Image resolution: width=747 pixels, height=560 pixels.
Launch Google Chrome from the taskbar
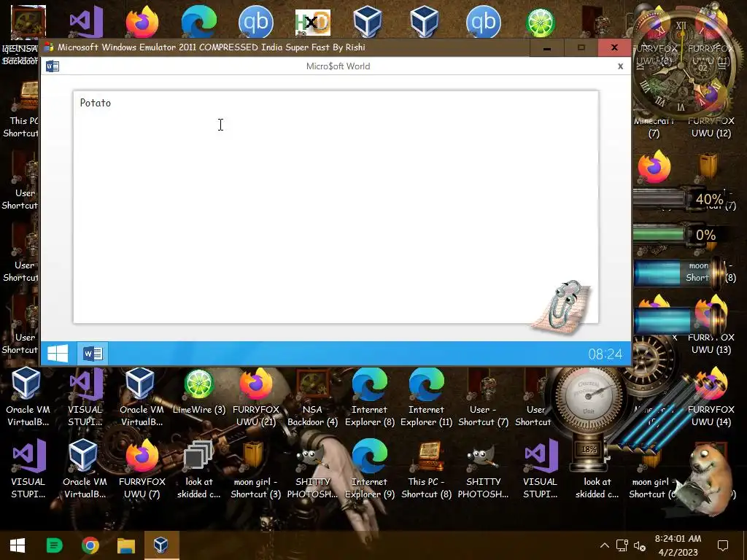click(x=90, y=545)
